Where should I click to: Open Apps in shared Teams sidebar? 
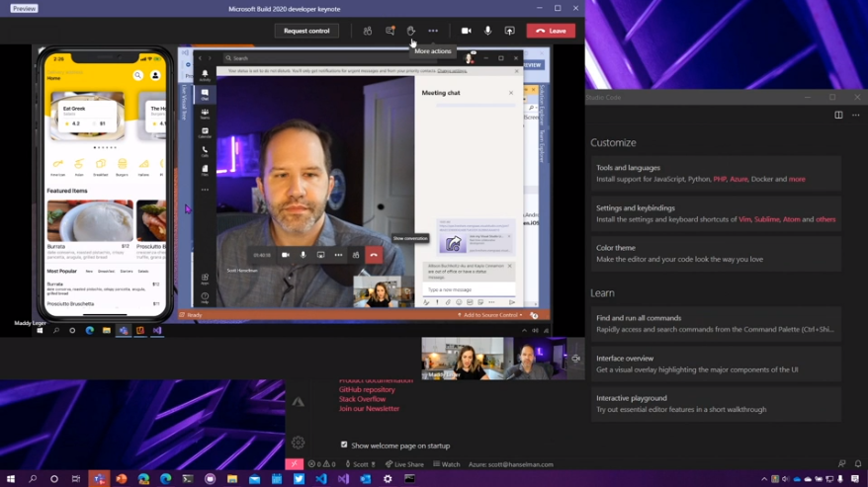[x=205, y=279]
